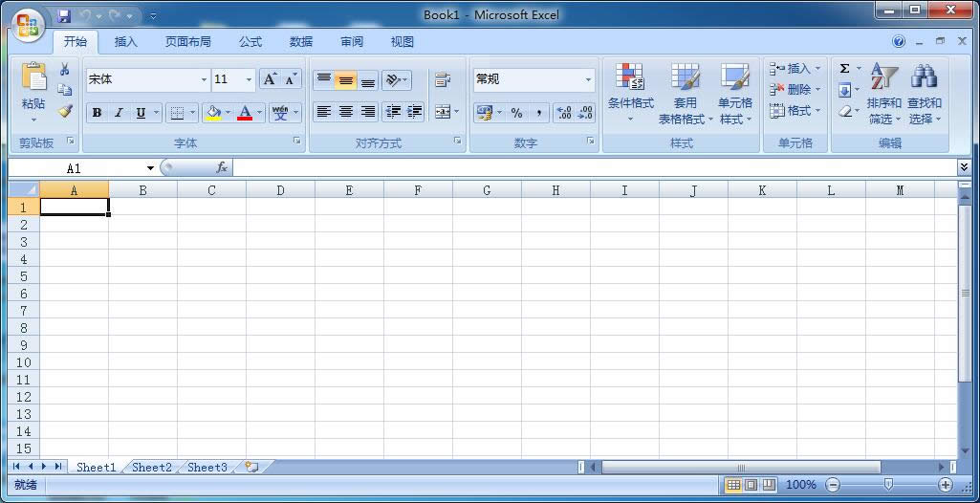Save the workbook from Quick Access toolbar
Image resolution: width=980 pixels, height=503 pixels.
click(x=64, y=15)
